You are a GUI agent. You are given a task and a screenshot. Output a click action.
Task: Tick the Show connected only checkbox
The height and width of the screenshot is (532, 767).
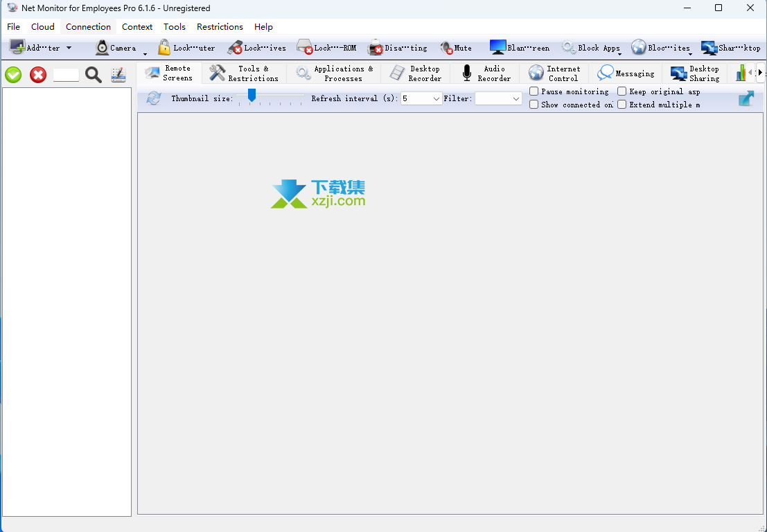(534, 104)
